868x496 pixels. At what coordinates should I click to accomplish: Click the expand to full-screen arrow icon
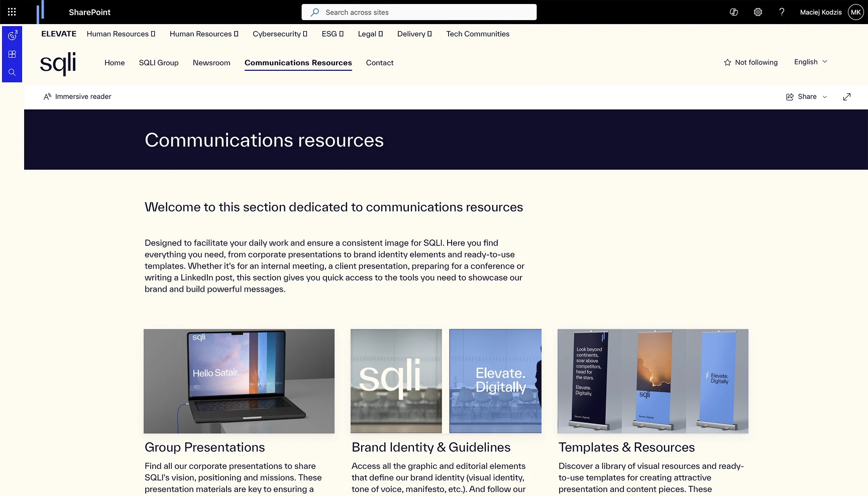click(847, 96)
